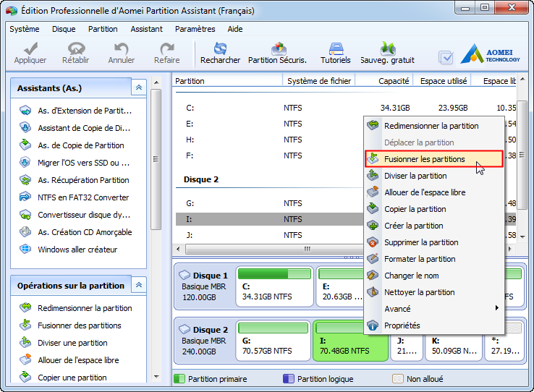Open Partition Sécuris. toolbar icon
Image resolution: width=534 pixels, height=392 pixels.
[279, 48]
